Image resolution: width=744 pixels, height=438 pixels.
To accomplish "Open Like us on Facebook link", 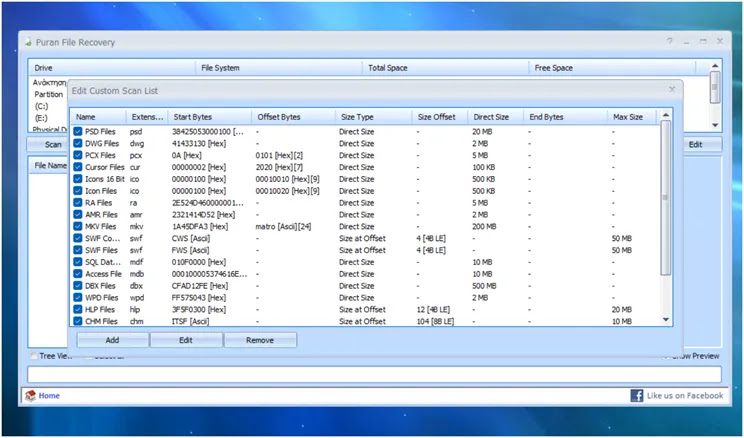I will click(x=685, y=395).
